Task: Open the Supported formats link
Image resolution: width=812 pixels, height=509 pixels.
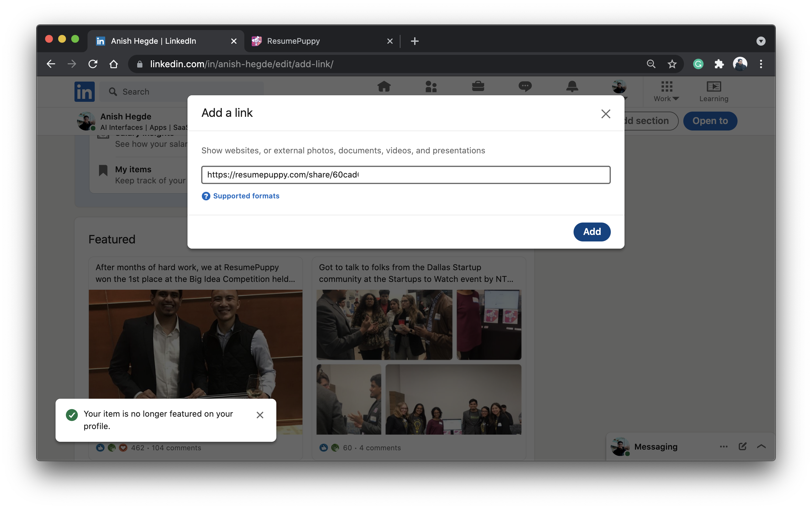Action: pyautogui.click(x=246, y=196)
